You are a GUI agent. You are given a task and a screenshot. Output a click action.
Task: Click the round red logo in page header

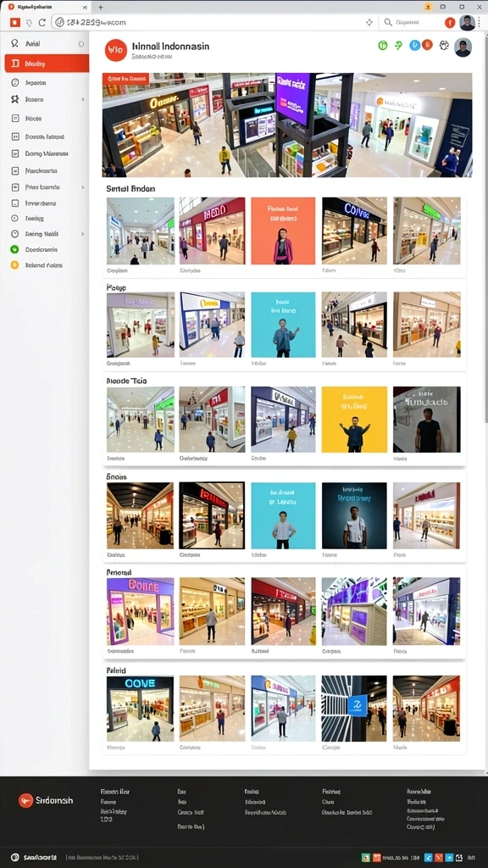click(115, 50)
